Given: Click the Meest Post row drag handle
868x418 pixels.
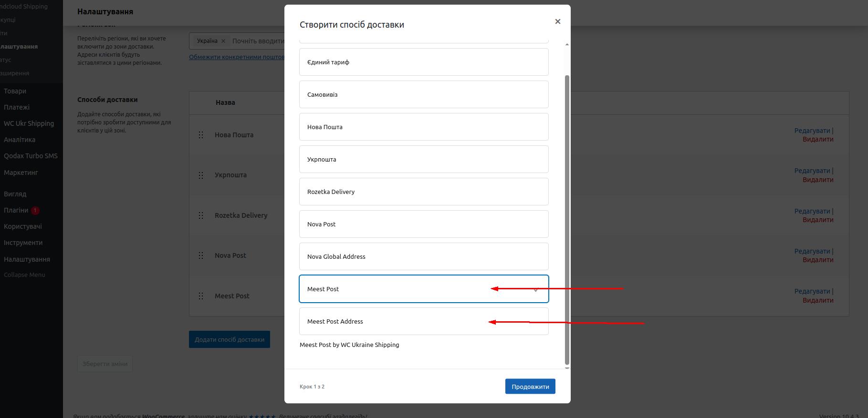Looking at the screenshot, I should pyautogui.click(x=201, y=296).
